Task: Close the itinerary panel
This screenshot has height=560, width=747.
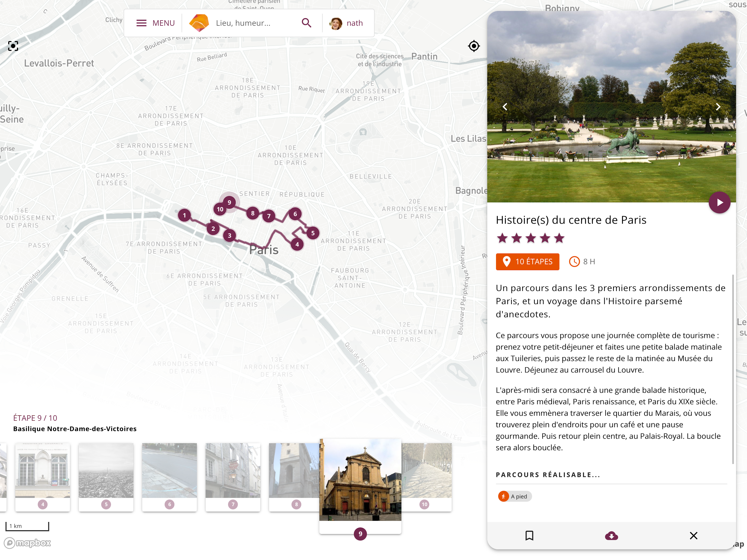Action: pos(693,535)
